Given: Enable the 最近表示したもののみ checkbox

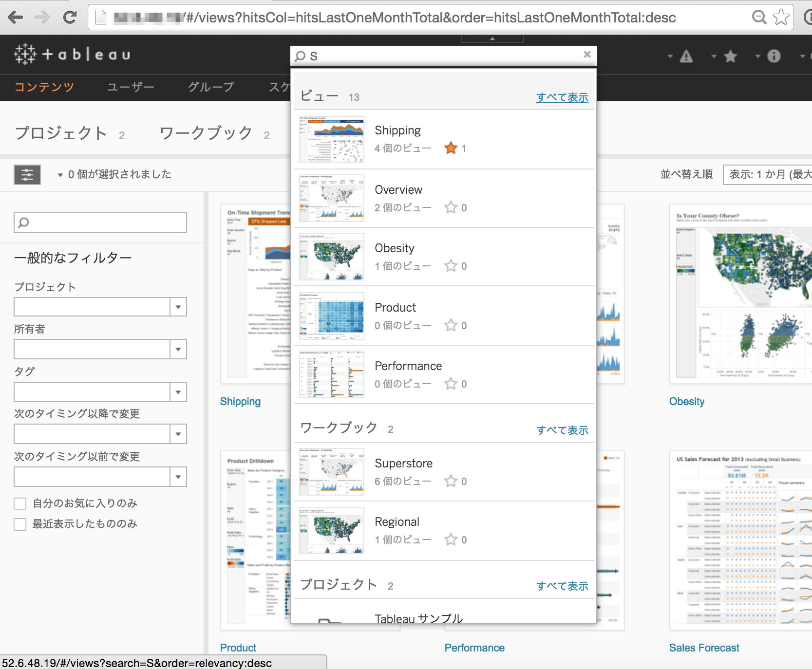Looking at the screenshot, I should (x=20, y=524).
